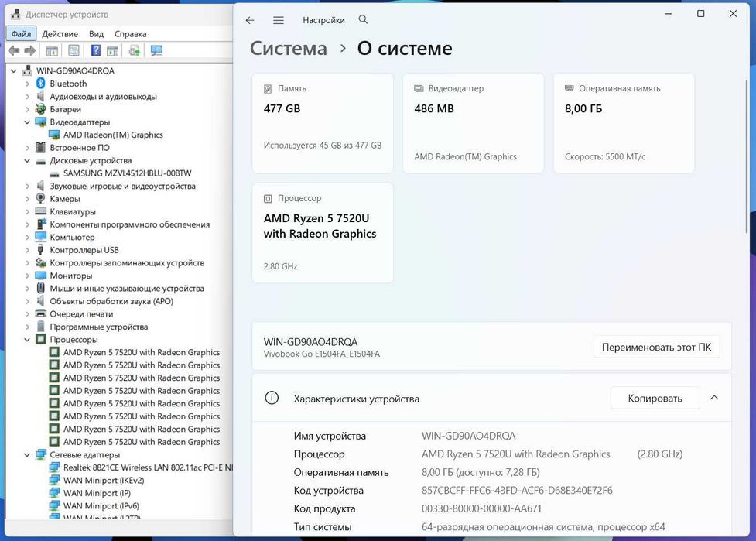Select Контроллеры запоминающих устройств tree item
This screenshot has height=541, width=756.
coord(127,263)
